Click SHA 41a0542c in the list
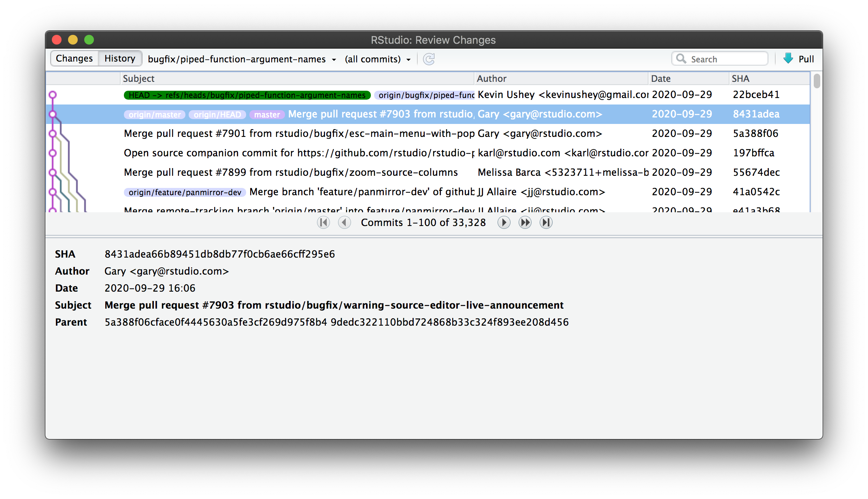Viewport: 868px width, 499px height. pyautogui.click(x=756, y=192)
